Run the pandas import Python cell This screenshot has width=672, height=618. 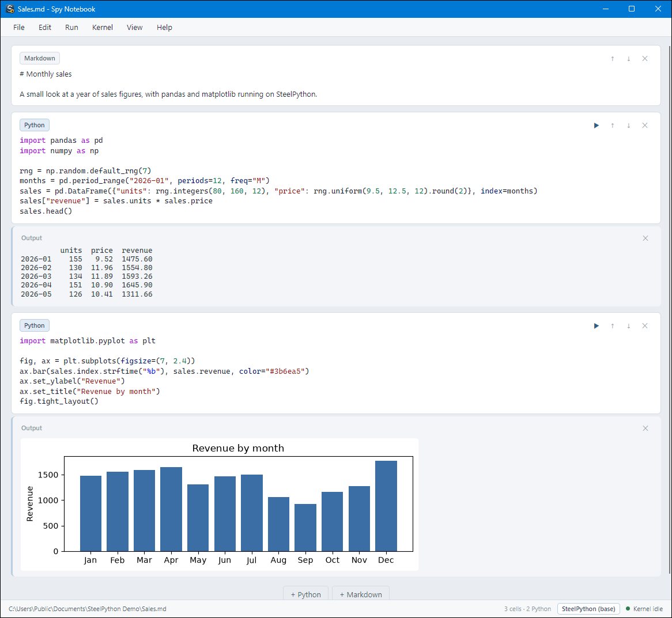pyautogui.click(x=596, y=126)
